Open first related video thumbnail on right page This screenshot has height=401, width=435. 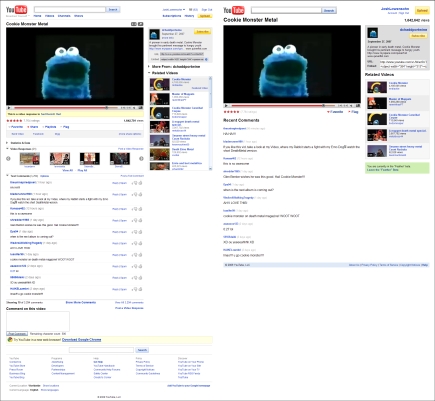coord(377,87)
